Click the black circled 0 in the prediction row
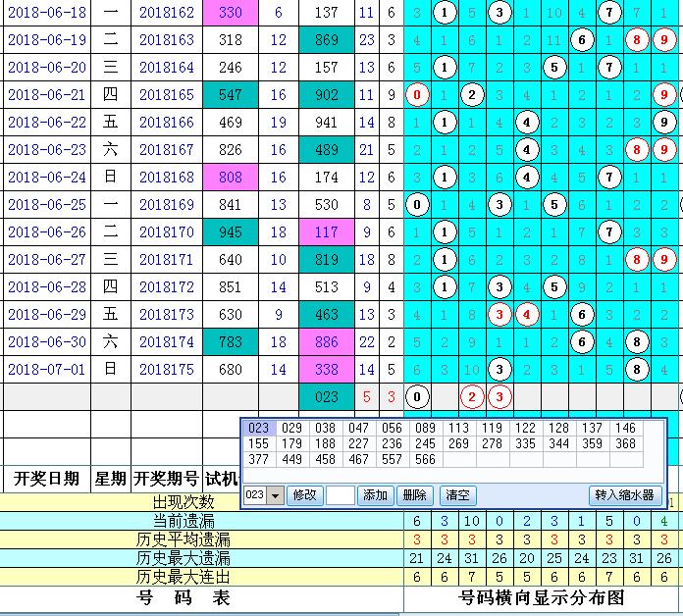 pos(418,397)
